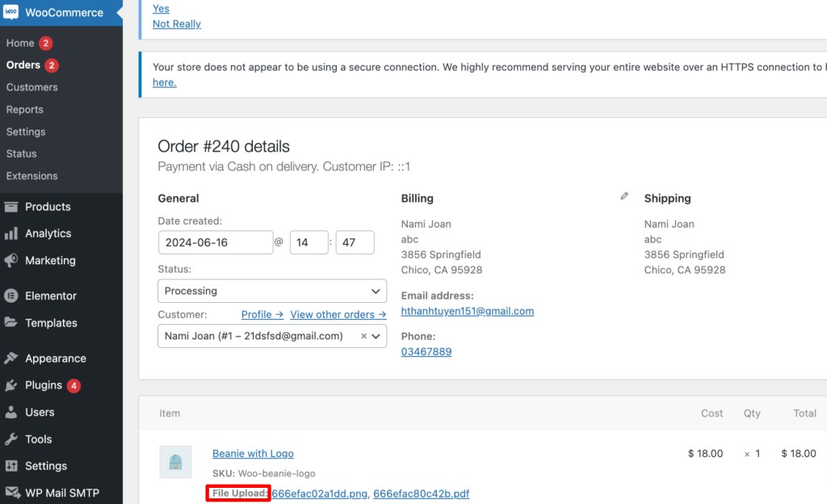The width and height of the screenshot is (827, 504).
Task: Open the Status submenu item
Action: tap(22, 153)
